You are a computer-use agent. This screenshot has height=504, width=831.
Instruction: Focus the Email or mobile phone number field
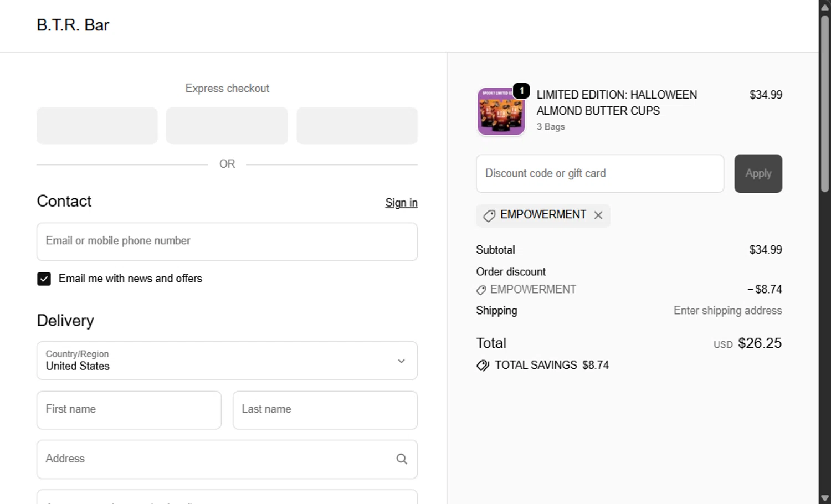pyautogui.click(x=227, y=241)
